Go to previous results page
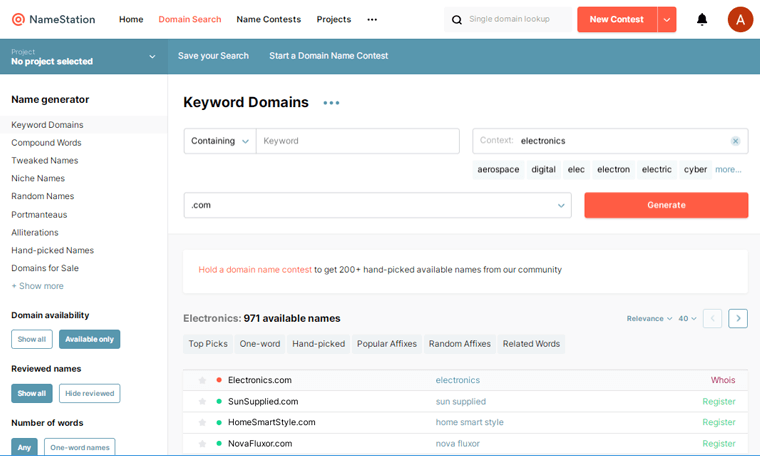Image resolution: width=760 pixels, height=456 pixels. tap(712, 318)
